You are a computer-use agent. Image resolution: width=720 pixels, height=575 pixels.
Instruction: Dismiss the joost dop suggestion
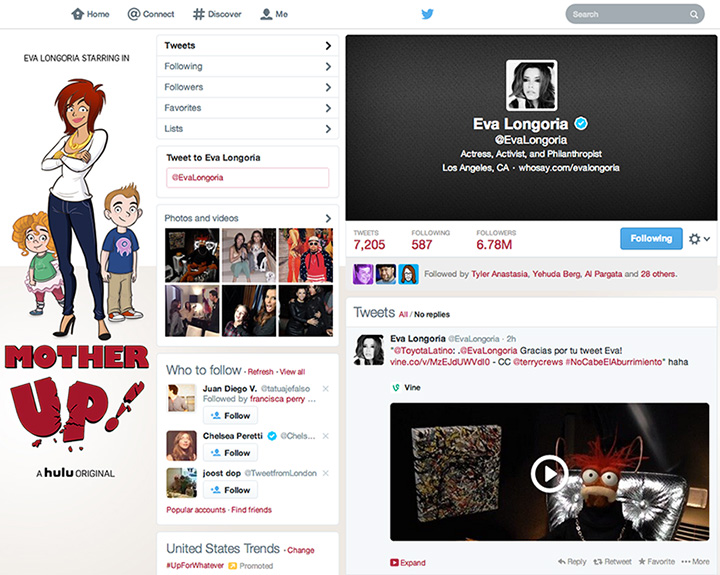point(326,473)
